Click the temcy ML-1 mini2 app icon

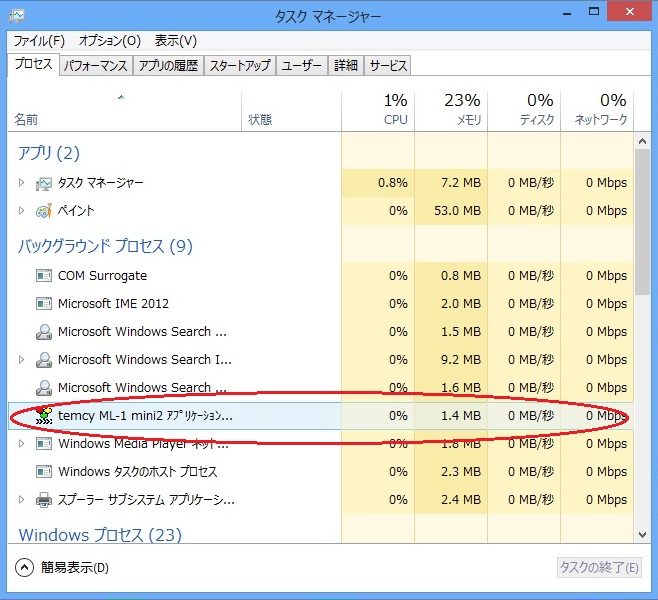click(x=44, y=415)
